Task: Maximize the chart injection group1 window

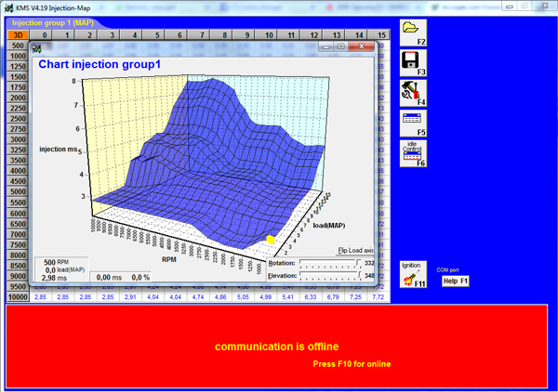Action: click(x=341, y=46)
